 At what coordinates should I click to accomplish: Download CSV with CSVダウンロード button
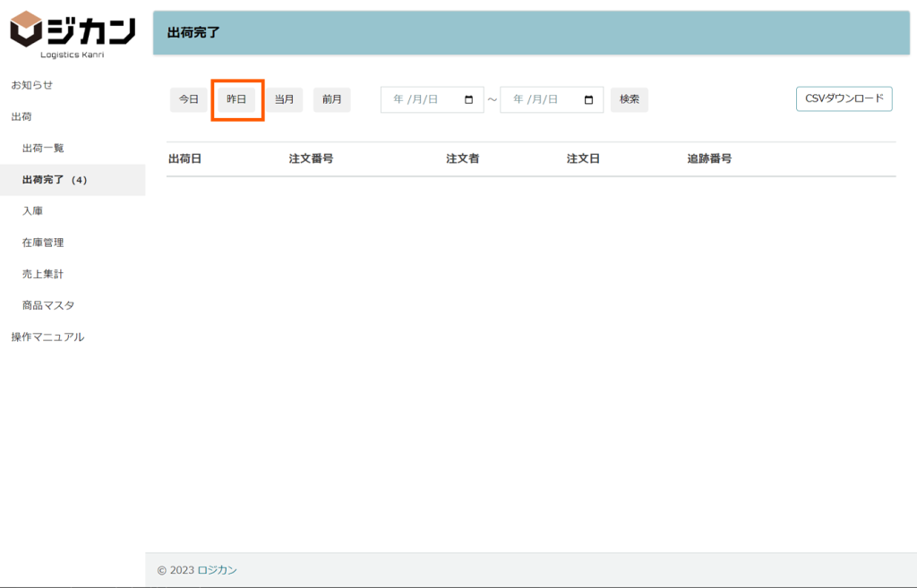tap(844, 98)
